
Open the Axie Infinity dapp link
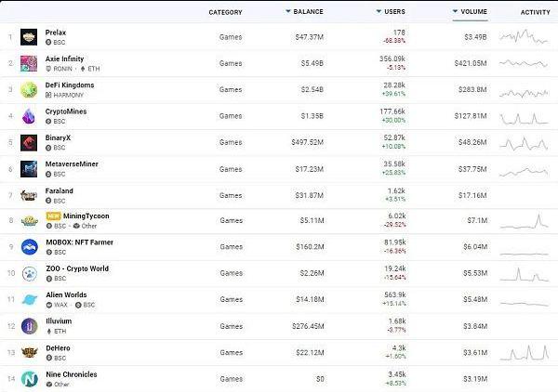(x=64, y=59)
